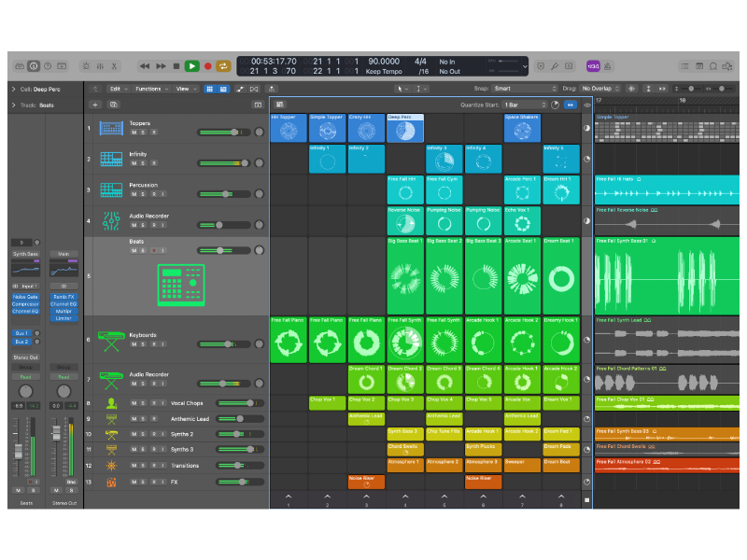Adjust the Toppers volume slider
The height and width of the screenshot is (560, 747).
pos(223,133)
